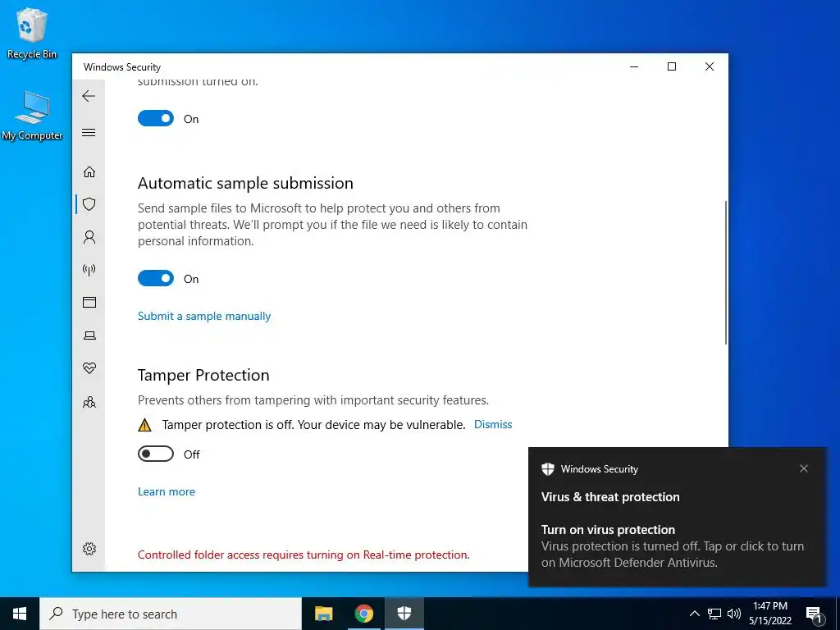Click Submit a sample manually link
840x630 pixels.
tap(204, 316)
